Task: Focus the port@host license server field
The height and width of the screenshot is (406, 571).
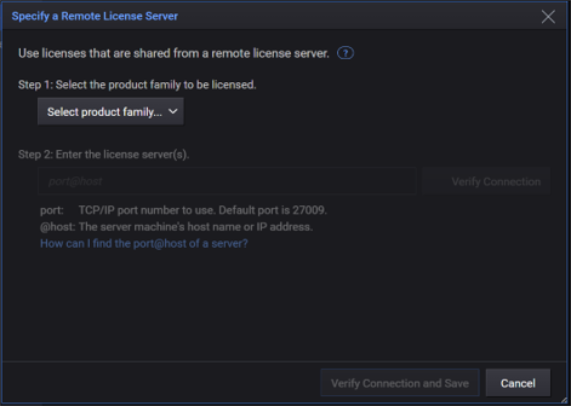Action: (227, 181)
